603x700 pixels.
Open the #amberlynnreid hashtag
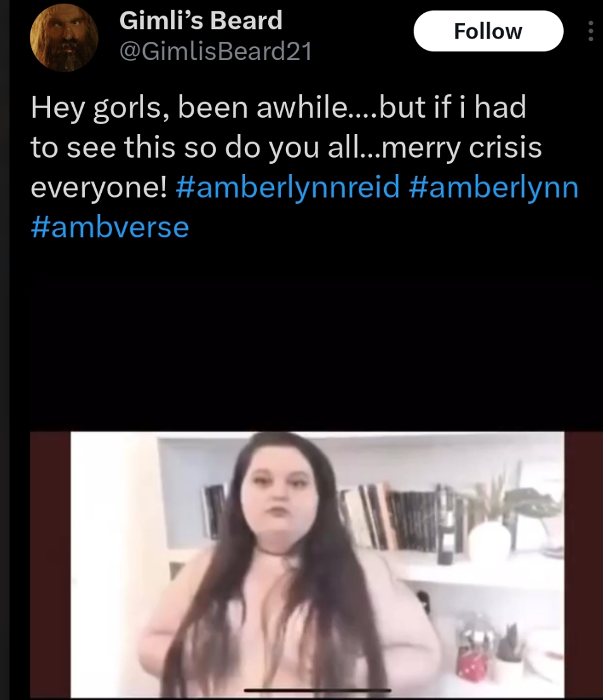pos(288,187)
